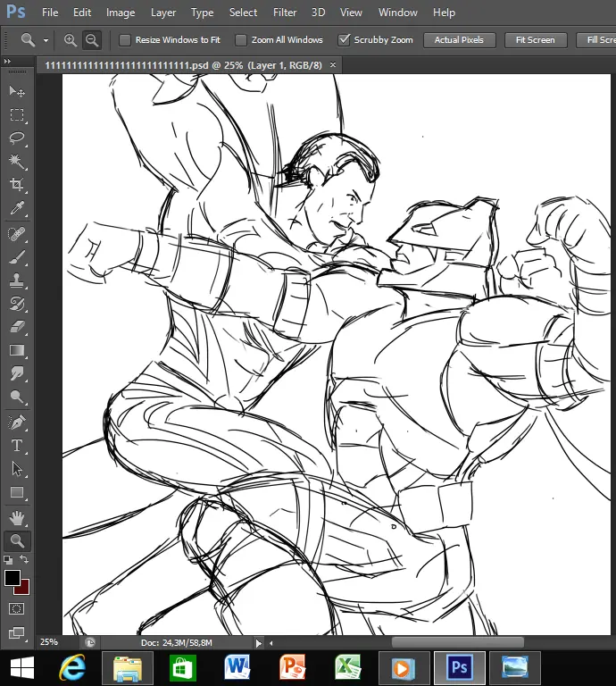
Task: Enable Resize Windows to Fit checkbox
Action: [125, 40]
